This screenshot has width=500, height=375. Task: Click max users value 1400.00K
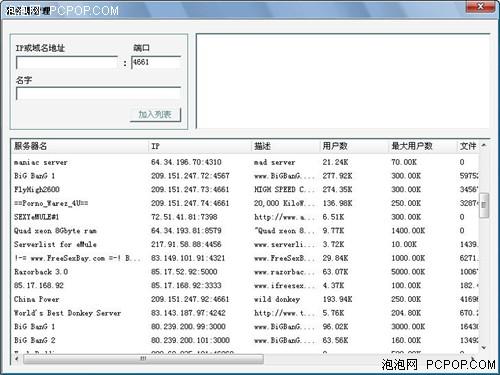point(408,231)
